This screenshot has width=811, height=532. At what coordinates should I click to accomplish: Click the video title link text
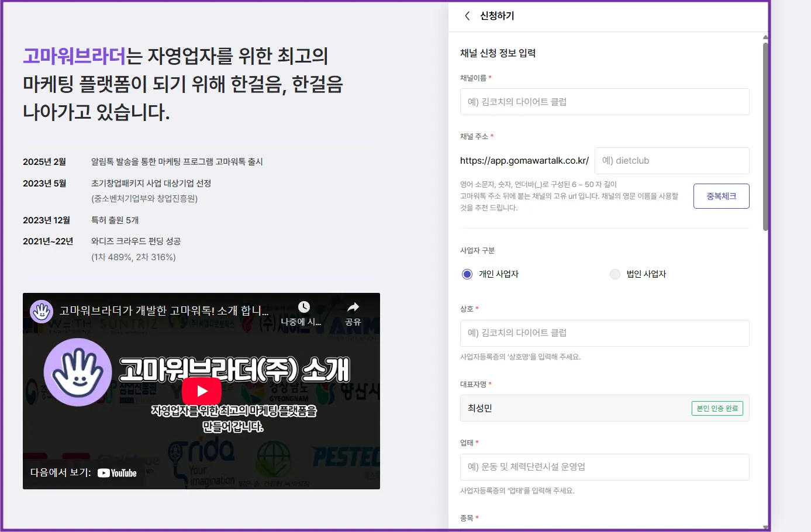tap(164, 310)
